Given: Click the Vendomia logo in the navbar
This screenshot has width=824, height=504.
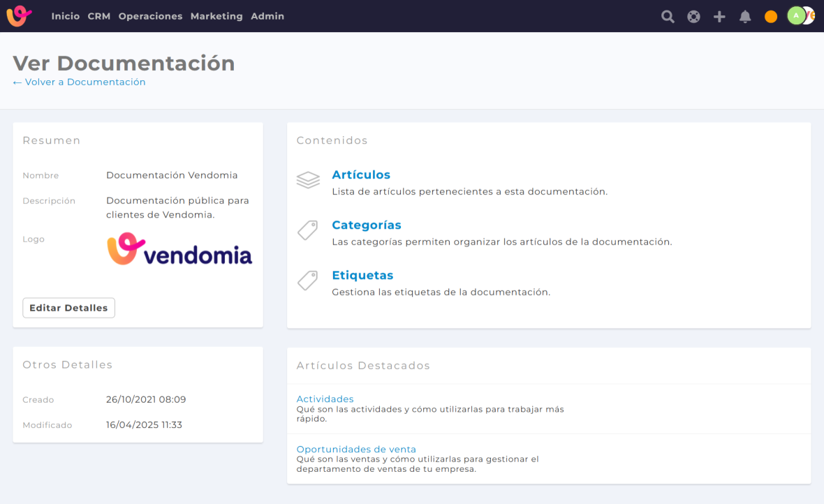Looking at the screenshot, I should [19, 16].
